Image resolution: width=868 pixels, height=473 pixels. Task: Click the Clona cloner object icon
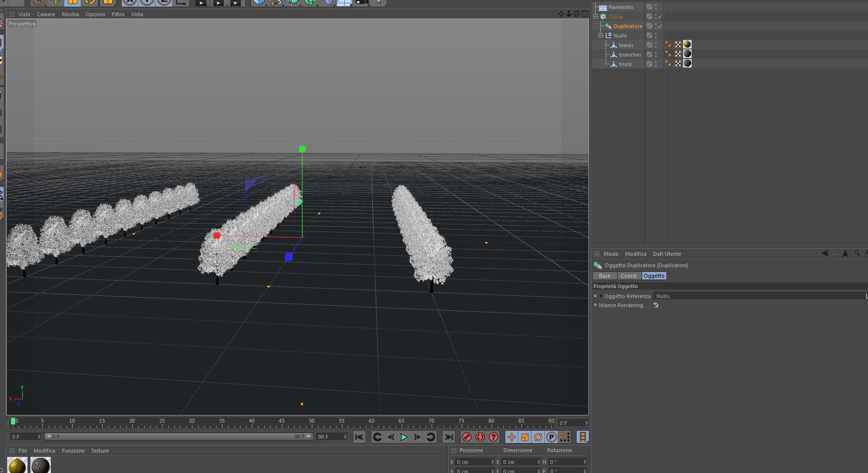603,17
